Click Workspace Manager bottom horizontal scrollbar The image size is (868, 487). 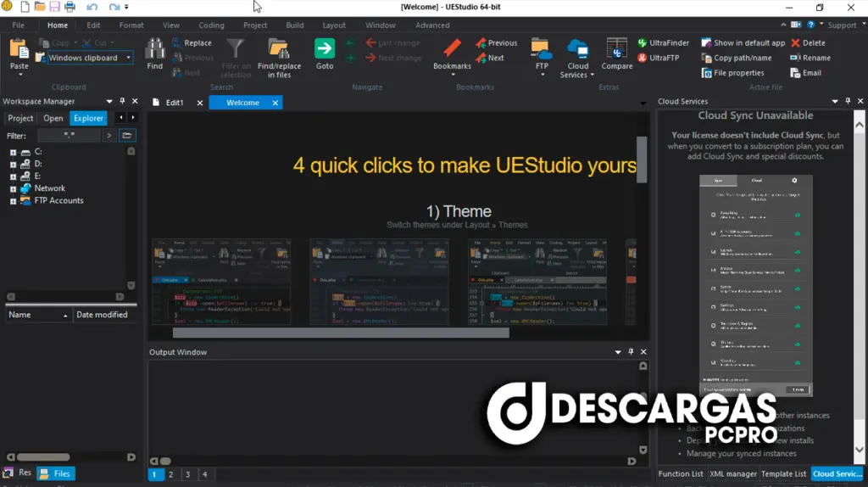click(x=43, y=457)
